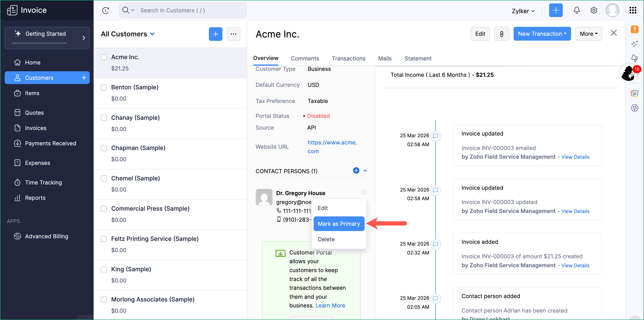Viewport: 644px width, 320px height.
Task: Click recent history clock icon
Action: (x=105, y=10)
